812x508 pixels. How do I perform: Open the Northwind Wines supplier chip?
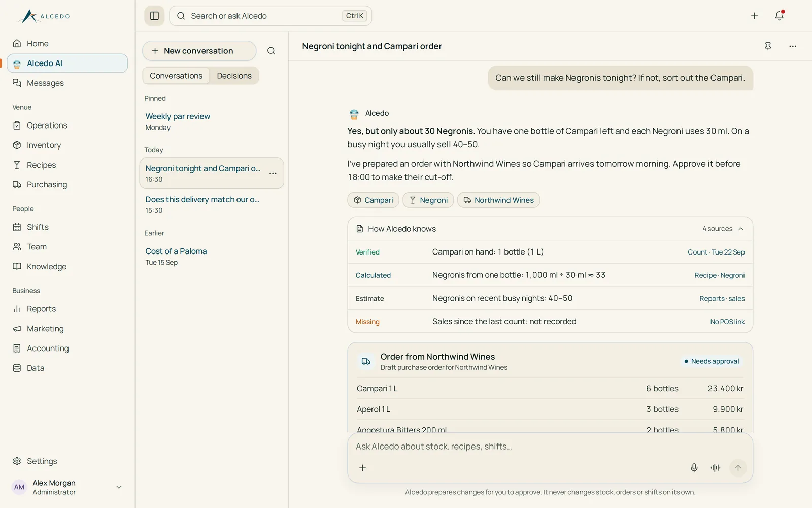pyautogui.click(x=498, y=200)
